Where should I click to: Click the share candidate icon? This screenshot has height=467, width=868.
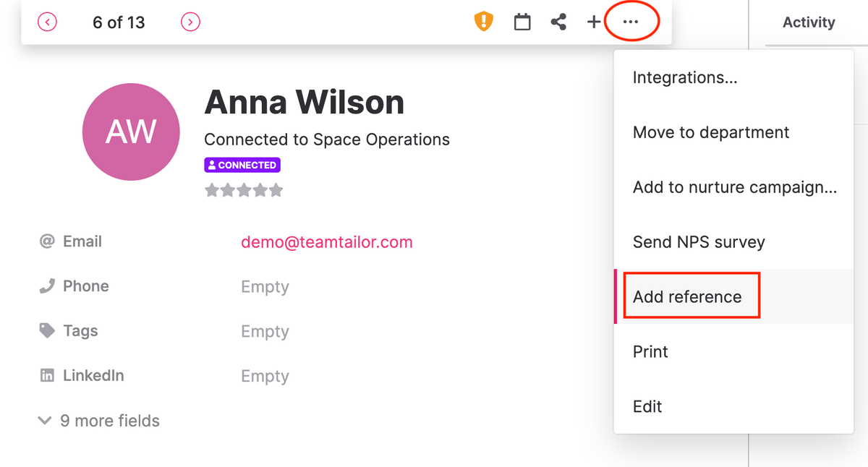pos(558,22)
